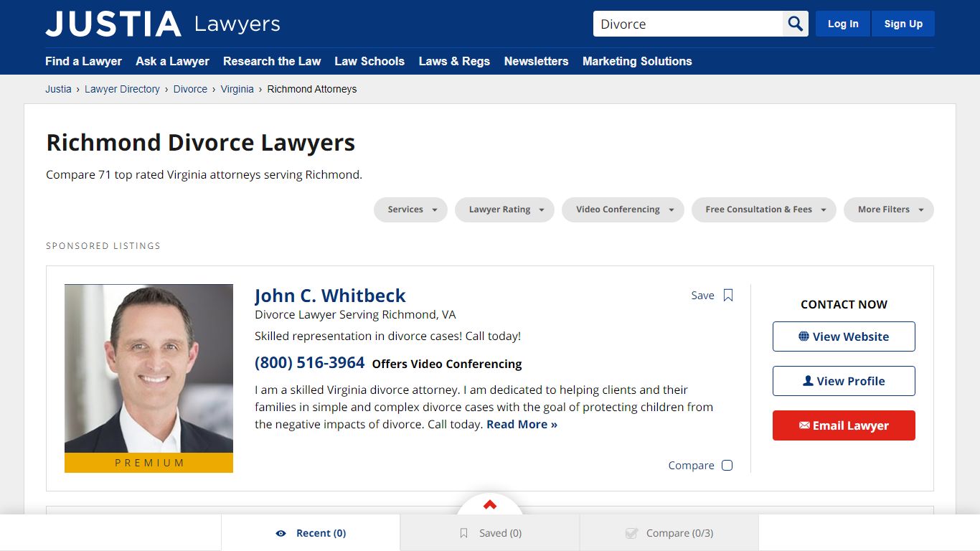Screen dimensions: 980x551
Task: Click the person icon on View Profile
Action: pos(808,381)
